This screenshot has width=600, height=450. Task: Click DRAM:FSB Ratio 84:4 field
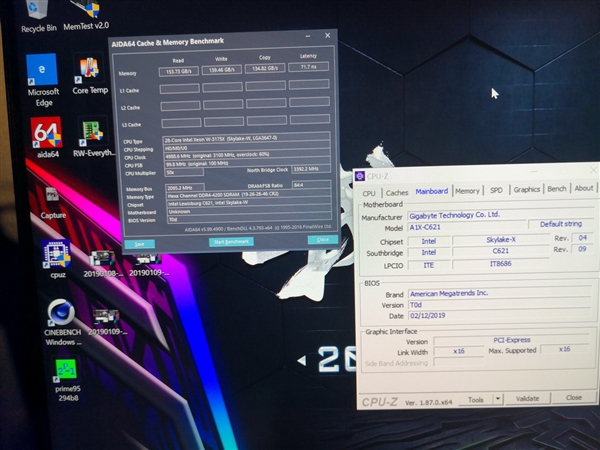point(311,185)
